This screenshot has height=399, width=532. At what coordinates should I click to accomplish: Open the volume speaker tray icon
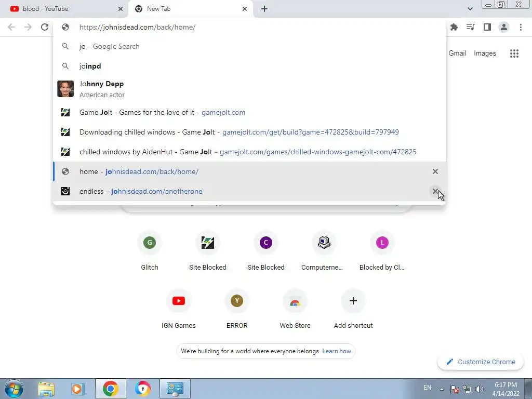pos(480,389)
